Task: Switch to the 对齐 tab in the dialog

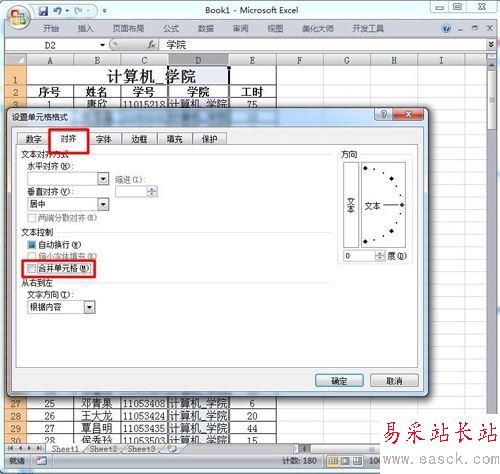Action: coord(68,139)
